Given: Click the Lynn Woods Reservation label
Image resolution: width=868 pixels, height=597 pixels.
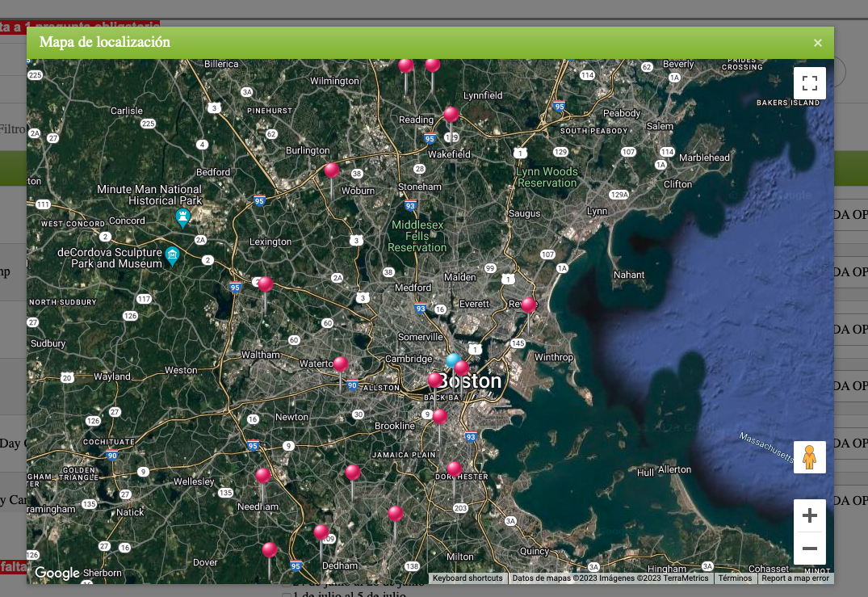Looking at the screenshot, I should (x=547, y=177).
